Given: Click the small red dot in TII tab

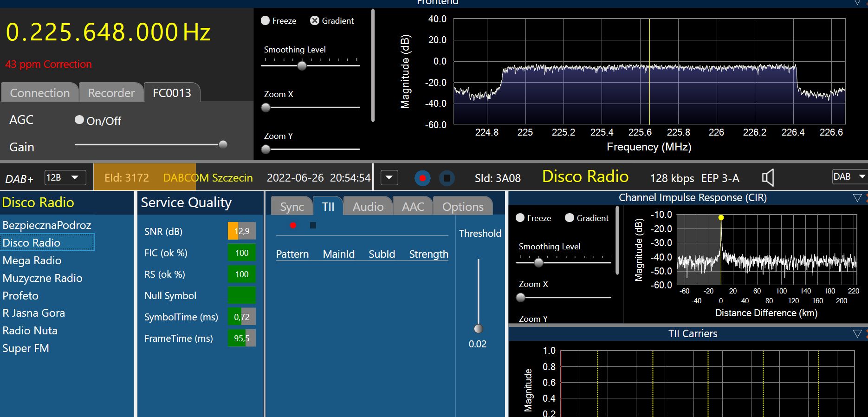Looking at the screenshot, I should [293, 226].
